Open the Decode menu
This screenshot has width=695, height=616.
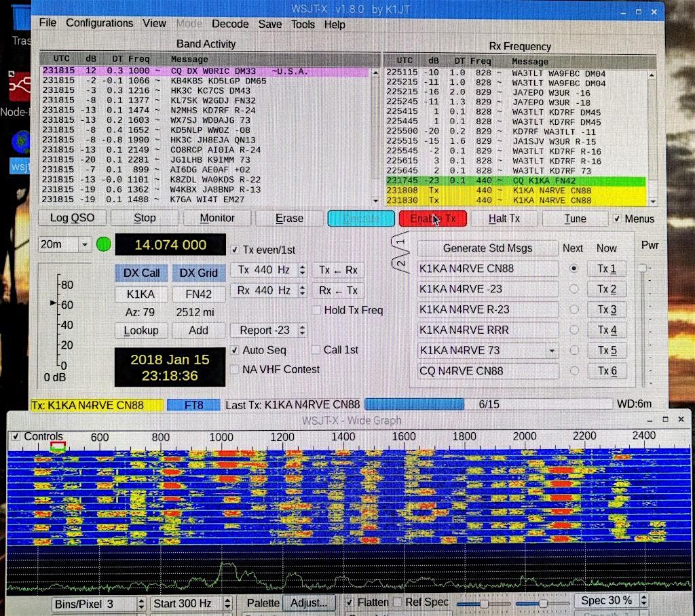click(230, 24)
